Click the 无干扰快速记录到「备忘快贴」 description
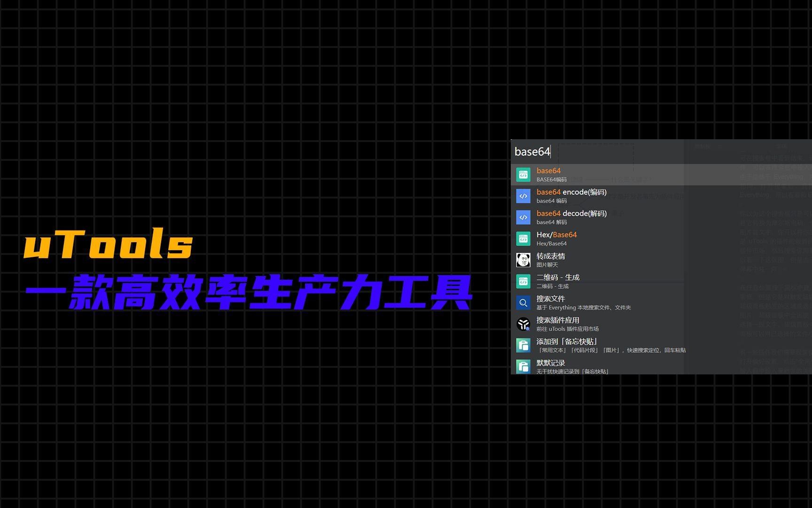 click(x=573, y=372)
